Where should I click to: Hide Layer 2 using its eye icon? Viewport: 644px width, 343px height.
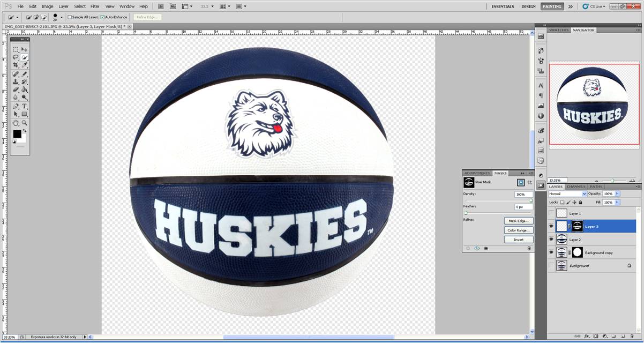tap(551, 240)
